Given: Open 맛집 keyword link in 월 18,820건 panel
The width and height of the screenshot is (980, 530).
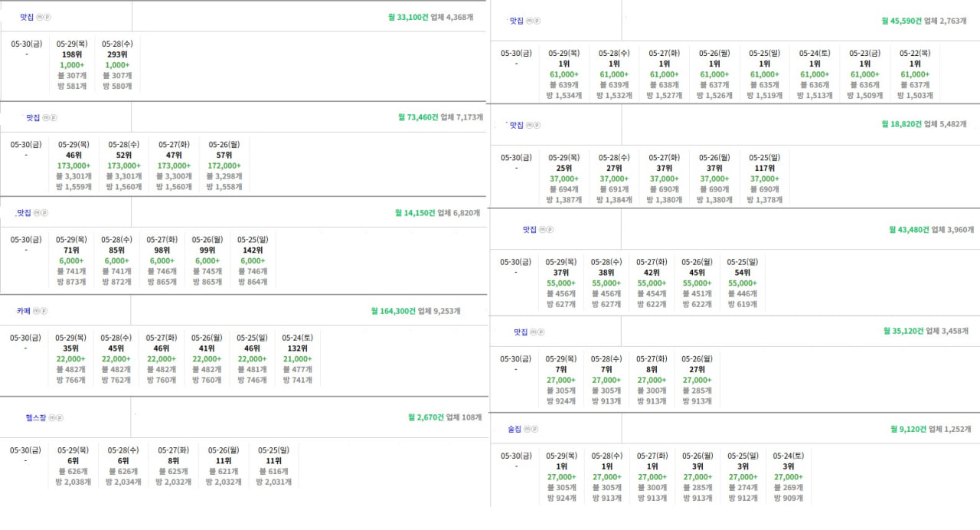Looking at the screenshot, I should (x=517, y=125).
